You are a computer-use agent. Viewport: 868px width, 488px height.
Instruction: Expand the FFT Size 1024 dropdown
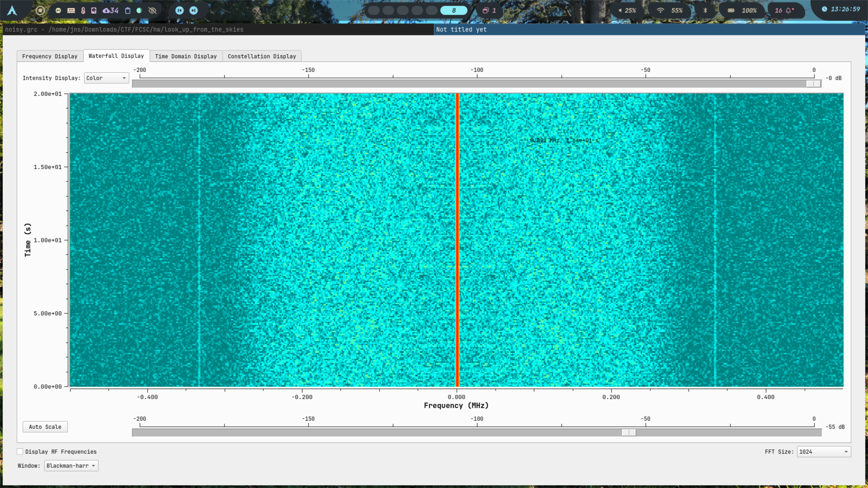pos(823,452)
